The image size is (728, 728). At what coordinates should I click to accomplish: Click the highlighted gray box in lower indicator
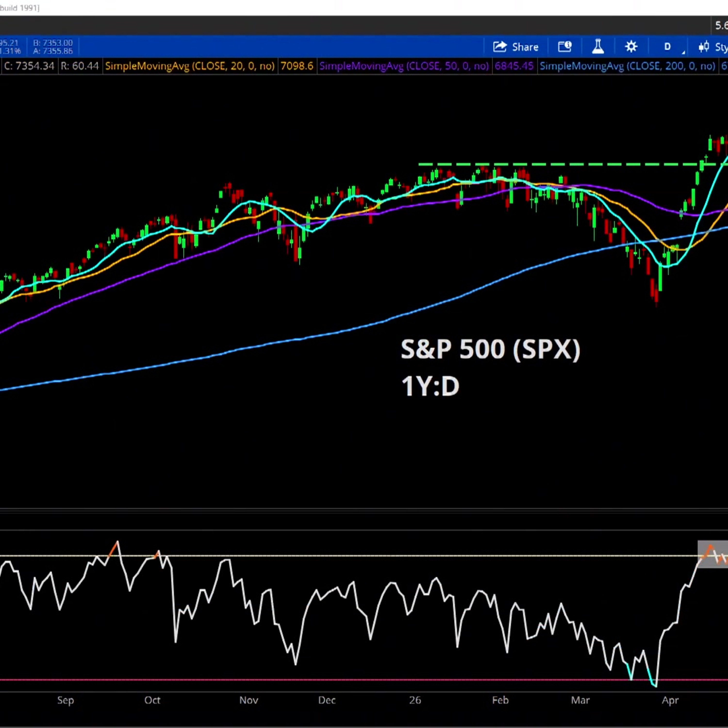(x=712, y=554)
